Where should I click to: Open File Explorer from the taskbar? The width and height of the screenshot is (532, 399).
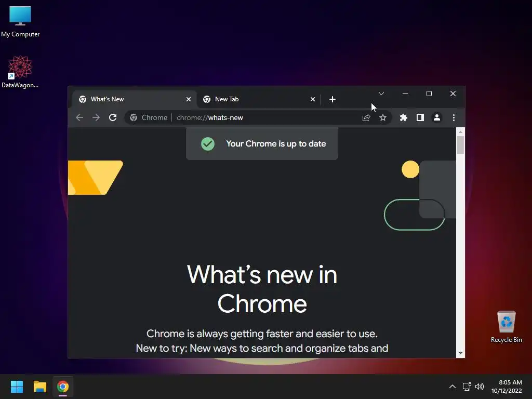(x=39, y=387)
